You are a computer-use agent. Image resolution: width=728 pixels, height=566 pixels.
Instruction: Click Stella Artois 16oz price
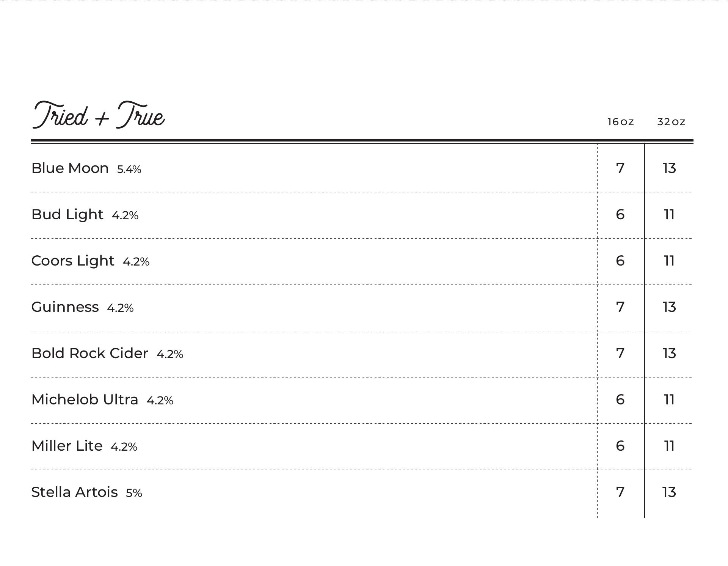[620, 492]
